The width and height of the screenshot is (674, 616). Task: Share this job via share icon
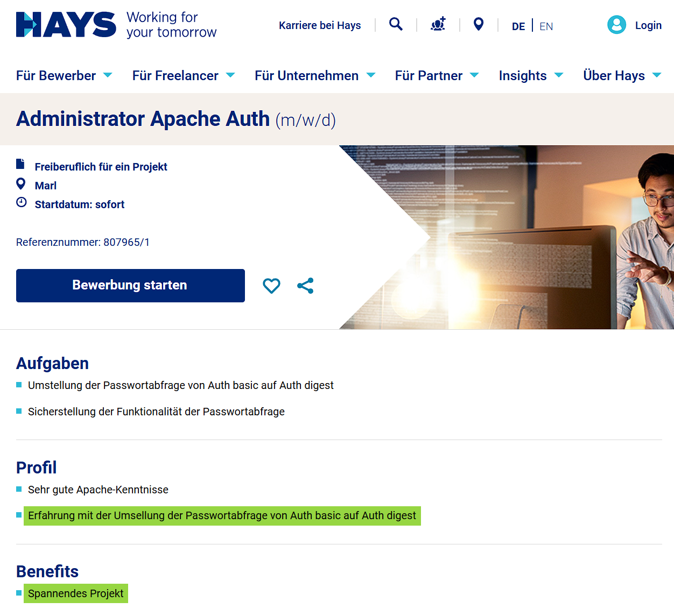click(x=305, y=286)
